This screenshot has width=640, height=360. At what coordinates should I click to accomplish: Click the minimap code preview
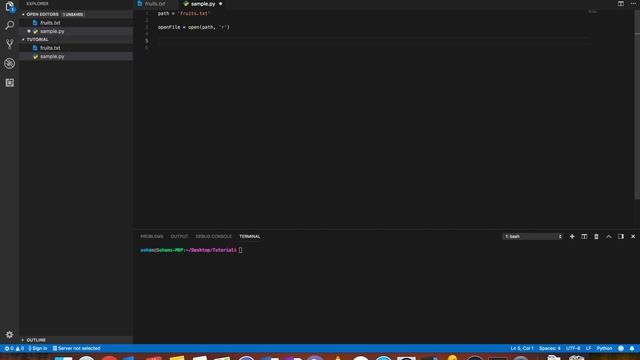click(593, 12)
